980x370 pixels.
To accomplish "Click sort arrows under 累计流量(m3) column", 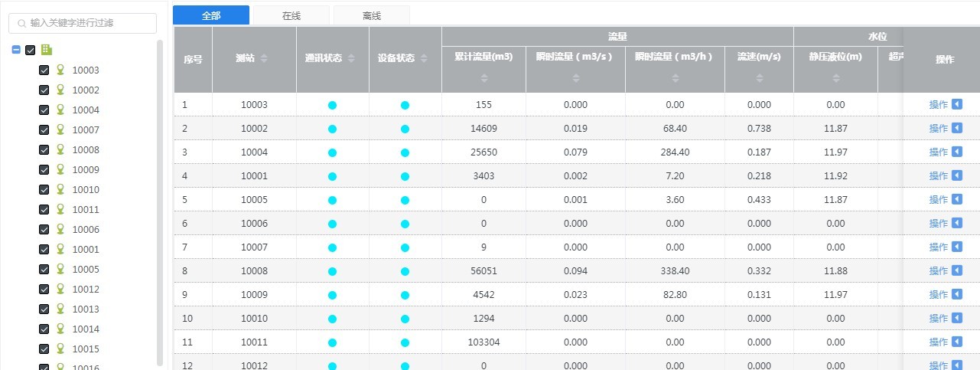I will (x=483, y=78).
